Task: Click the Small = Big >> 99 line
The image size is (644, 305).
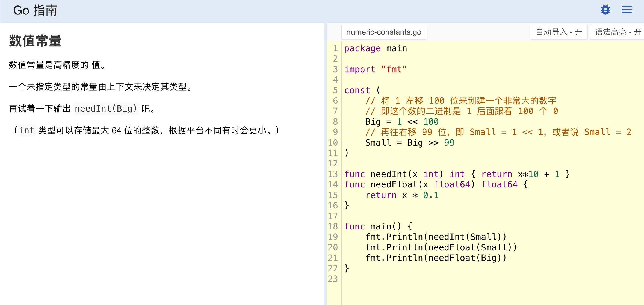Action: tap(409, 143)
